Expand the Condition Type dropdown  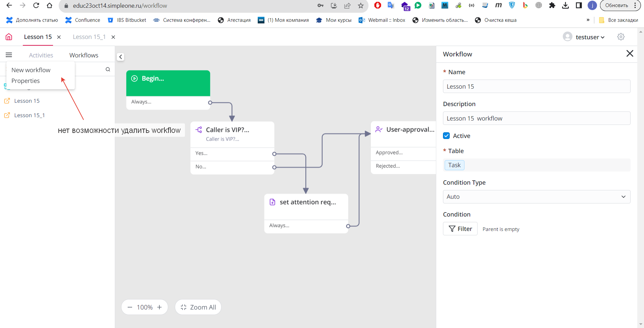(x=536, y=197)
